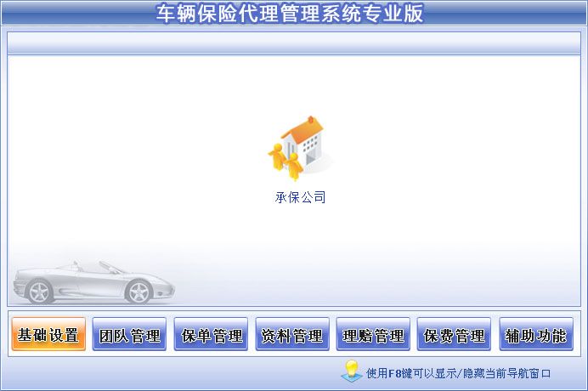
Task: Select 理赔管理 navigation button
Action: point(373,334)
